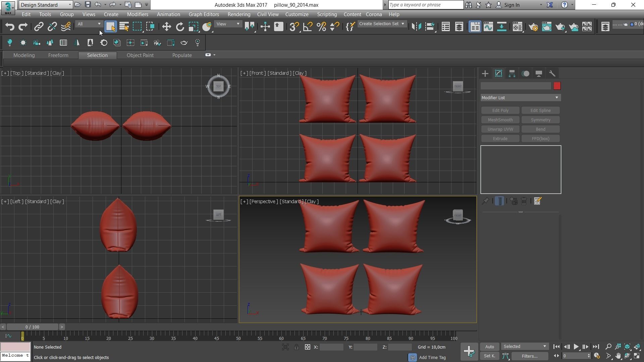Image resolution: width=644 pixels, height=362 pixels.
Task: Click the Redo arrow in main toolbar
Action: [23, 26]
